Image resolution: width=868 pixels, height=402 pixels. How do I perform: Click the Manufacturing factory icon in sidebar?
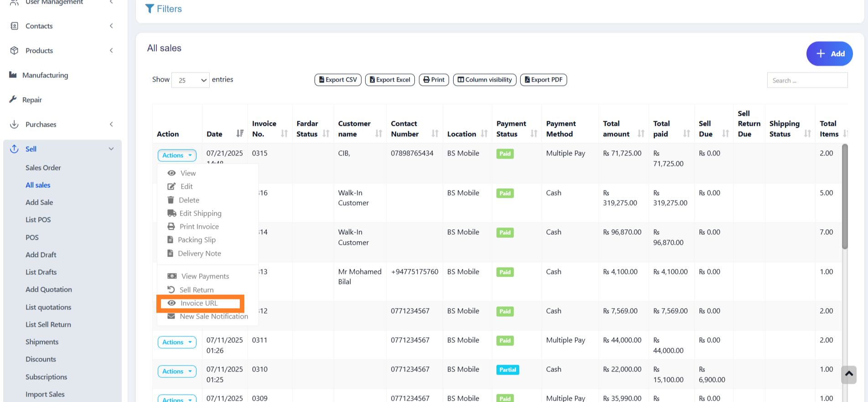pos(13,75)
